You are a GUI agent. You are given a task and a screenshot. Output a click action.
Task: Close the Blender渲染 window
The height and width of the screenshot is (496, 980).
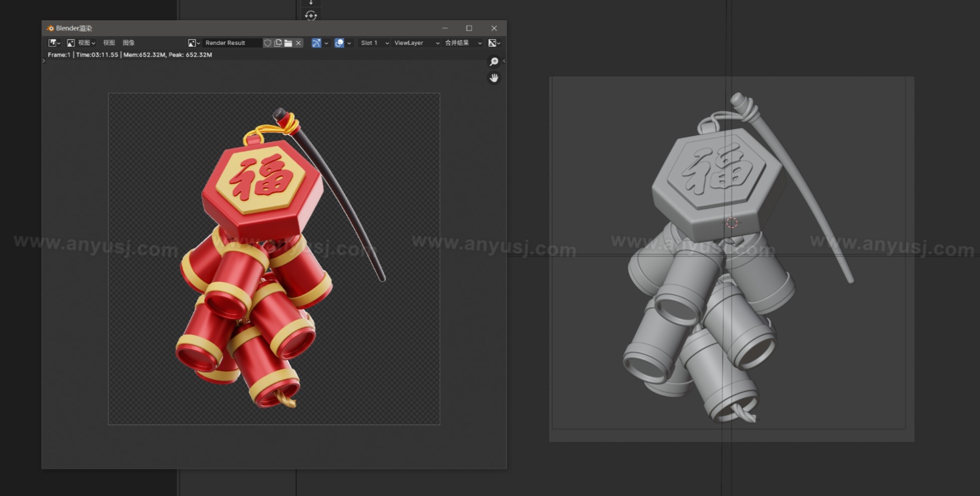coord(494,28)
